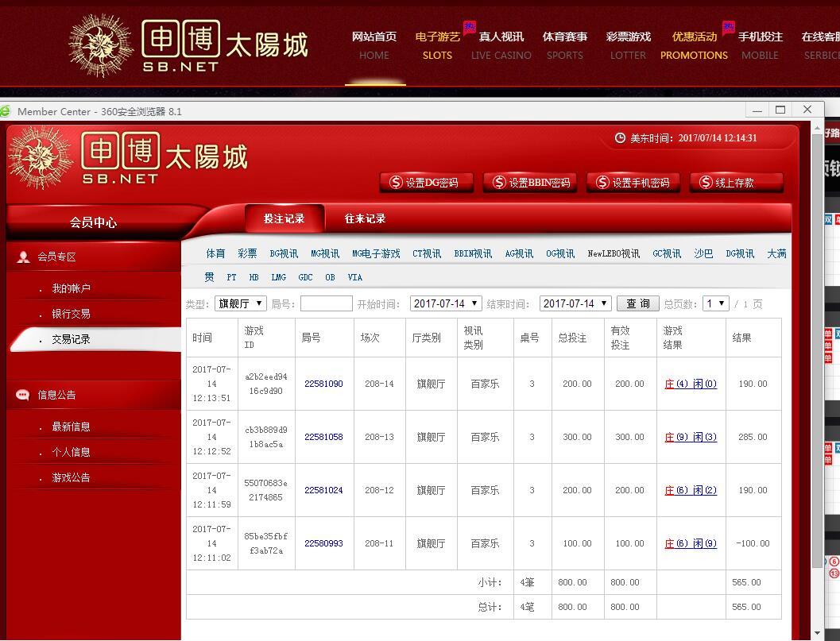840x641 pixels.
Task: Open game round 22581090 link
Action: (x=323, y=384)
